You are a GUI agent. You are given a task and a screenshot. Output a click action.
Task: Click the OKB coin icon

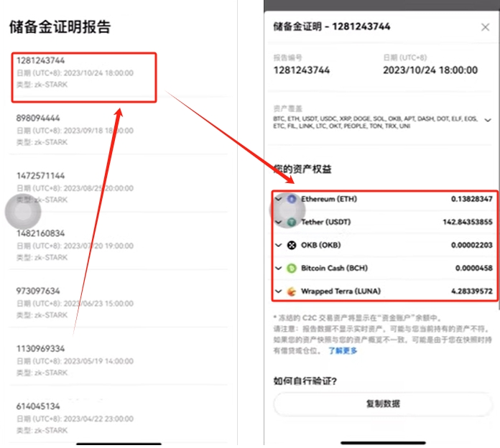point(292,246)
